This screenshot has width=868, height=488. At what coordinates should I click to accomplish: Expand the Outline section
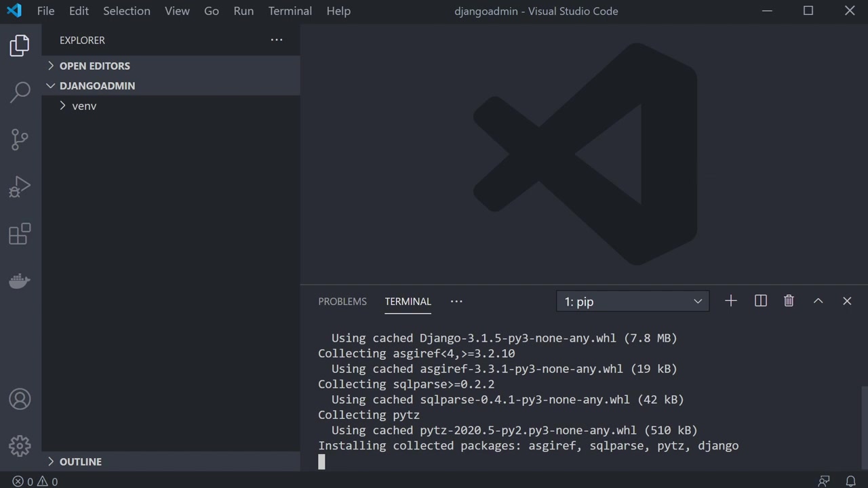[171, 462]
